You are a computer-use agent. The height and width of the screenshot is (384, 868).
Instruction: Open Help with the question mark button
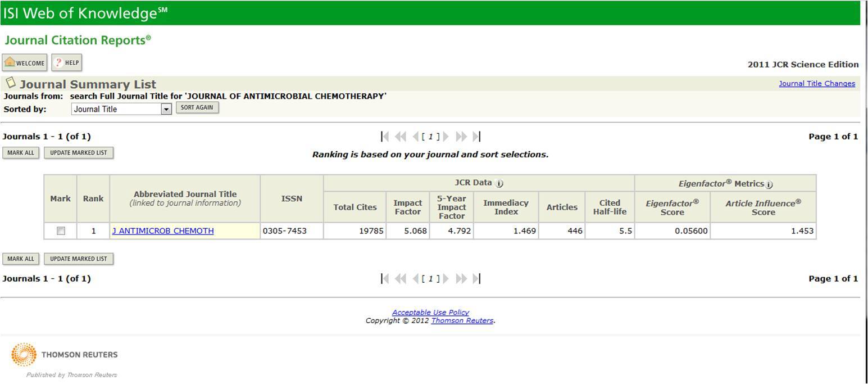click(67, 63)
